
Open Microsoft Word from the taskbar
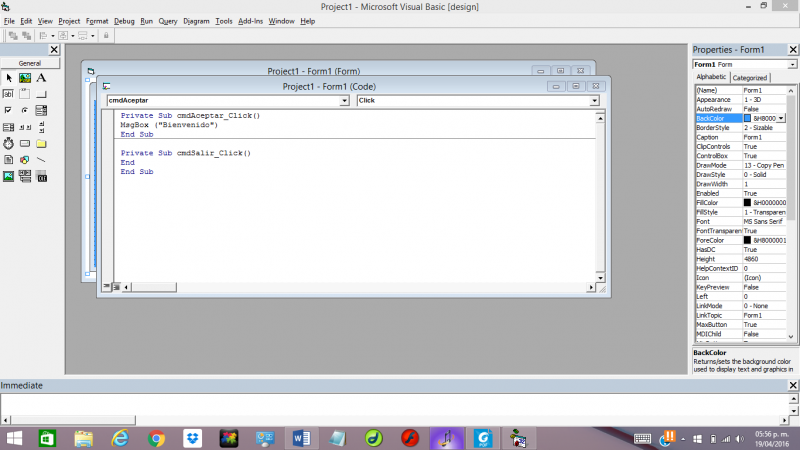302,438
